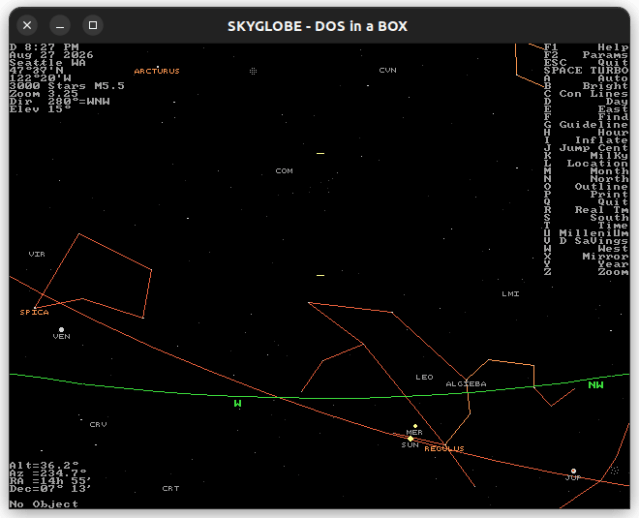Click the Sun marker near Regulus
This screenshot has height=518, width=639.
(x=410, y=439)
